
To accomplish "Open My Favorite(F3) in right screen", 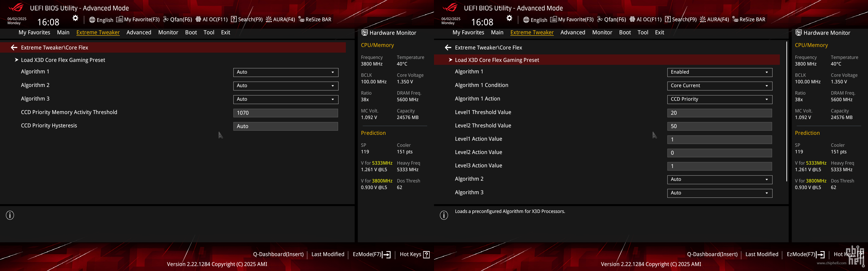I will pos(572,19).
